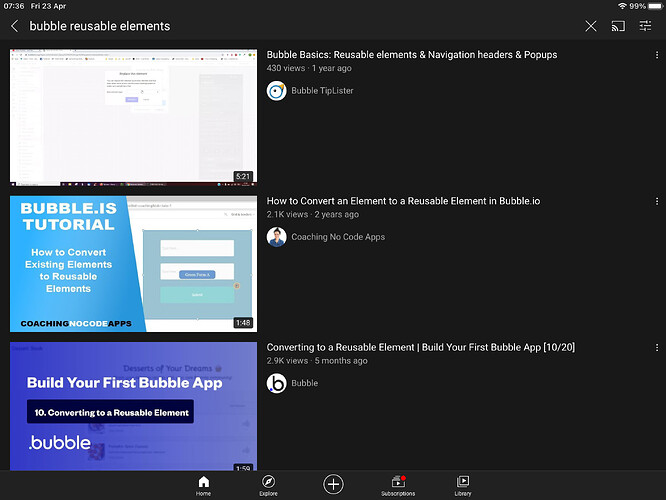666x500 pixels.
Task: Go to the Home tab
Action: [x=203, y=486]
